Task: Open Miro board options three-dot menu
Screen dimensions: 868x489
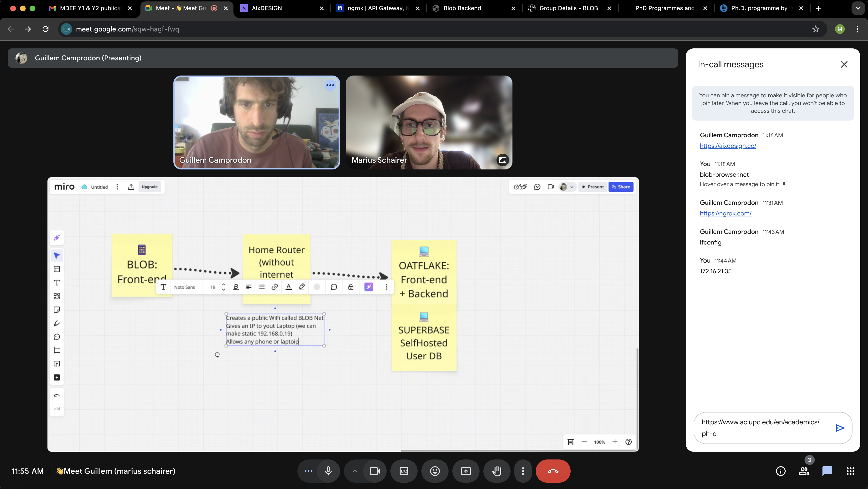Action: tap(117, 187)
